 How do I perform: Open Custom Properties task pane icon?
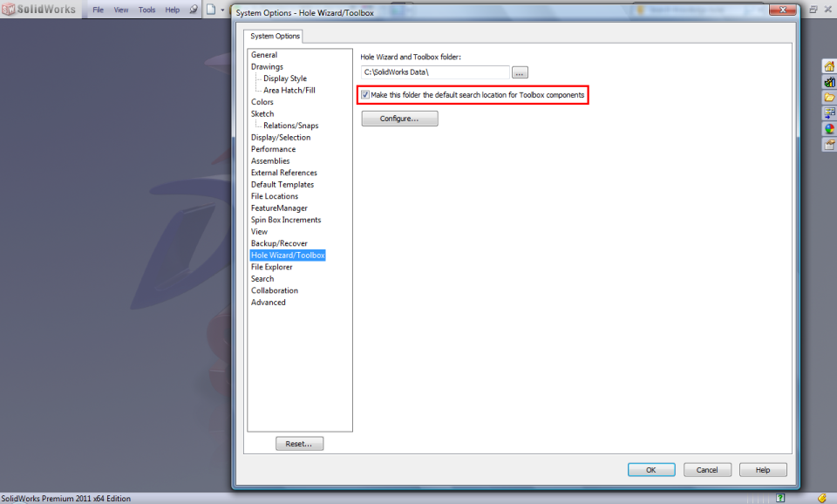829,144
